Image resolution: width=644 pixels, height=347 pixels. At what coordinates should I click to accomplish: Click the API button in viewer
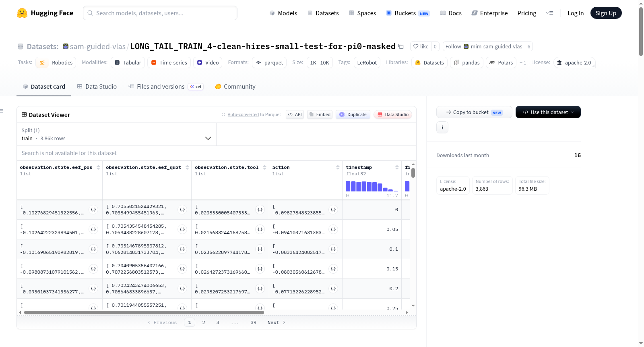pyautogui.click(x=295, y=114)
